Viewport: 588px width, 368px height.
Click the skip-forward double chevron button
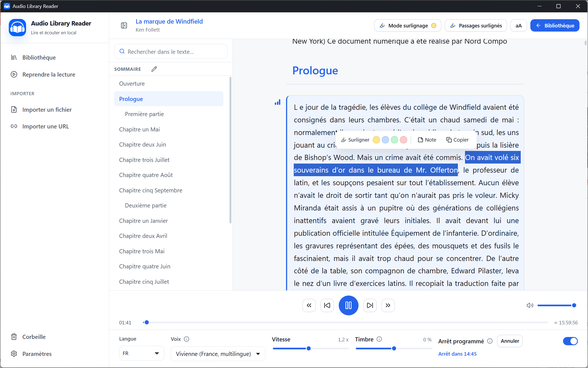tap(388, 305)
